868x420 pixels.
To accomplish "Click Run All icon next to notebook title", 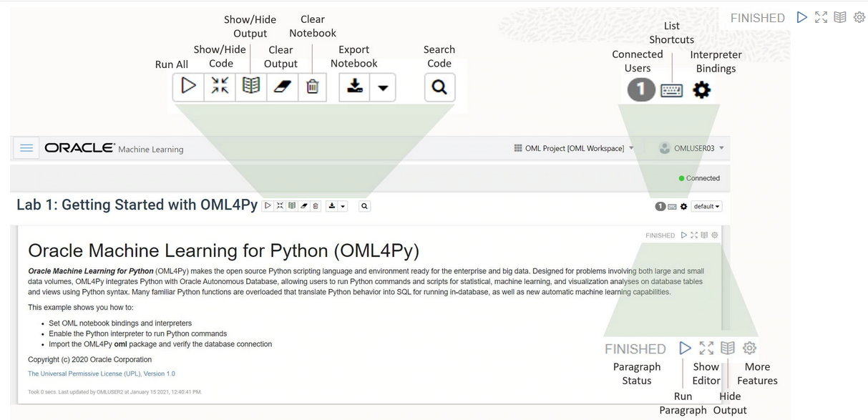I will pyautogui.click(x=268, y=206).
